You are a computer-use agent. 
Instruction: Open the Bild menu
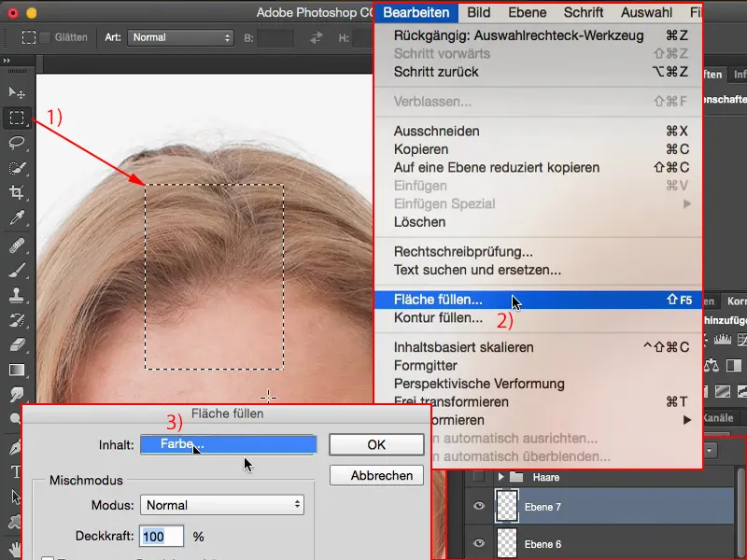(478, 12)
